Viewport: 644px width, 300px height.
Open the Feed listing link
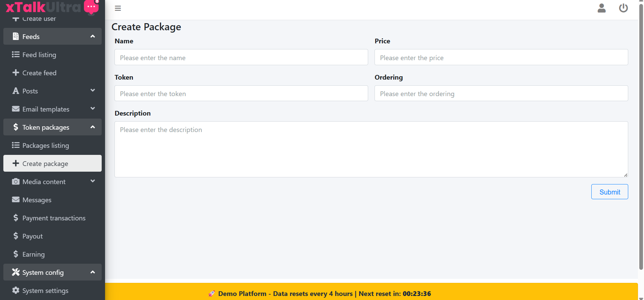click(x=39, y=55)
